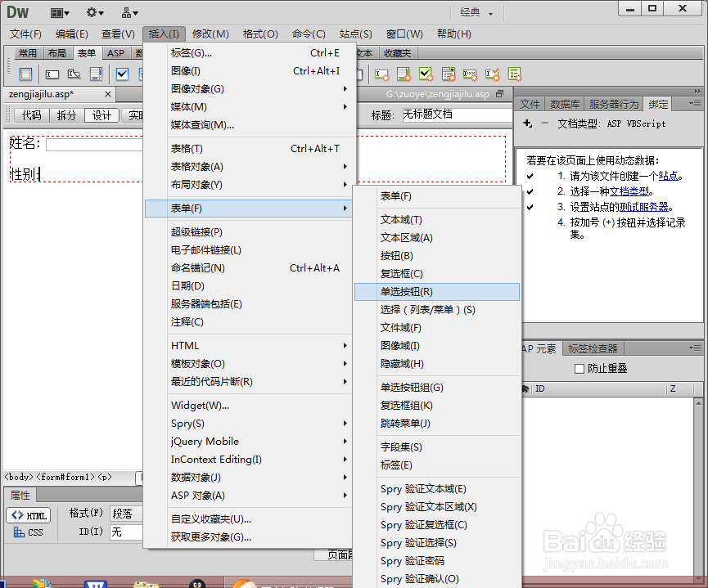Click Spry Validation Confirm icon
The image size is (708, 588).
click(492, 74)
